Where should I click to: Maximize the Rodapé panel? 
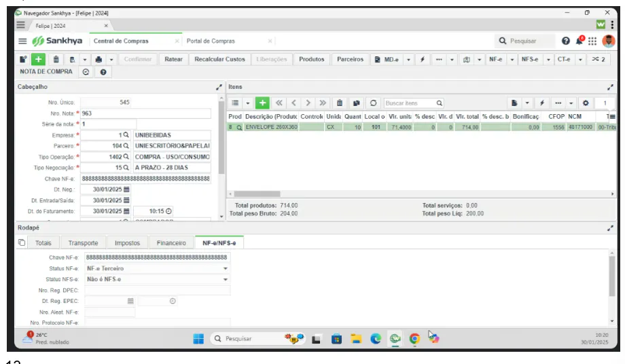610,228
